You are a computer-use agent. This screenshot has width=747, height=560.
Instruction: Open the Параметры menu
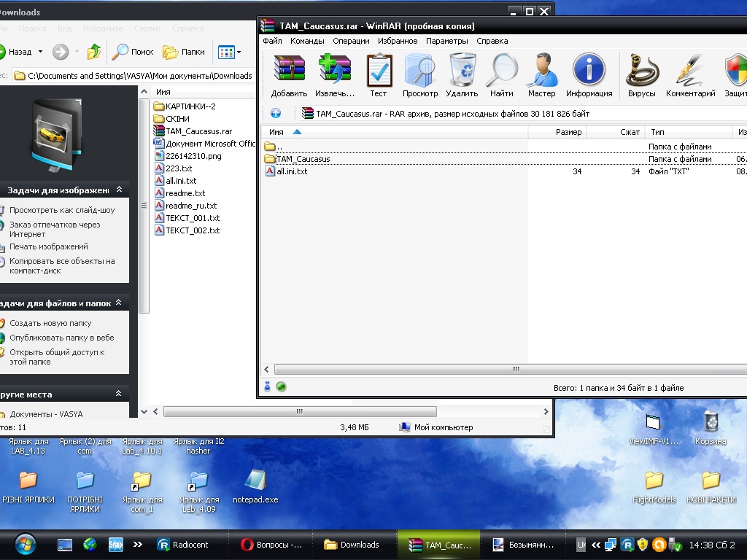pyautogui.click(x=446, y=41)
